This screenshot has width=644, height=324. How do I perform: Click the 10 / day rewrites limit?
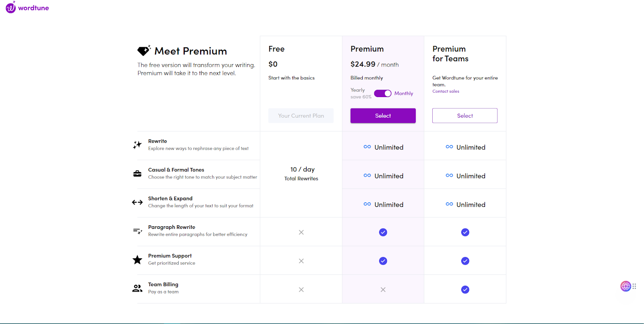[x=303, y=169]
